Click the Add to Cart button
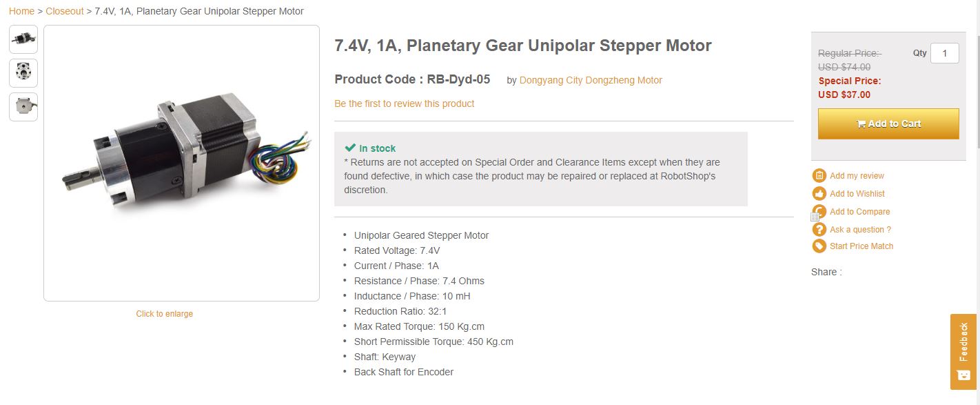980x405 pixels. click(888, 124)
